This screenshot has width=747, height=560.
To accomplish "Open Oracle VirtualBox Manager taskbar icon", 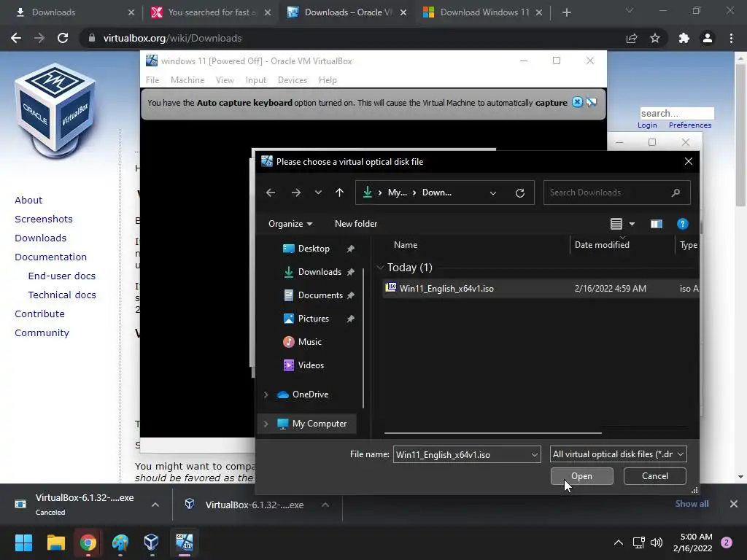I will coord(152,542).
